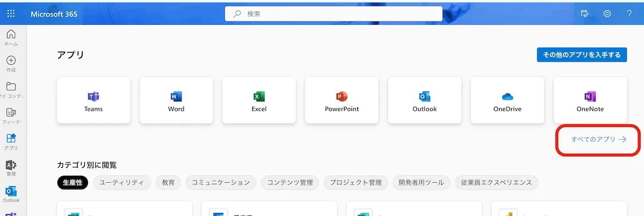Image resolution: width=644 pixels, height=216 pixels.
Task: Click the help question mark icon
Action: pos(629,13)
